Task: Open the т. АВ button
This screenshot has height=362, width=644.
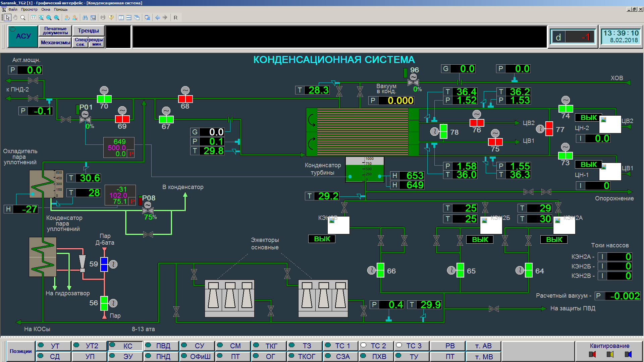Action: (483, 346)
